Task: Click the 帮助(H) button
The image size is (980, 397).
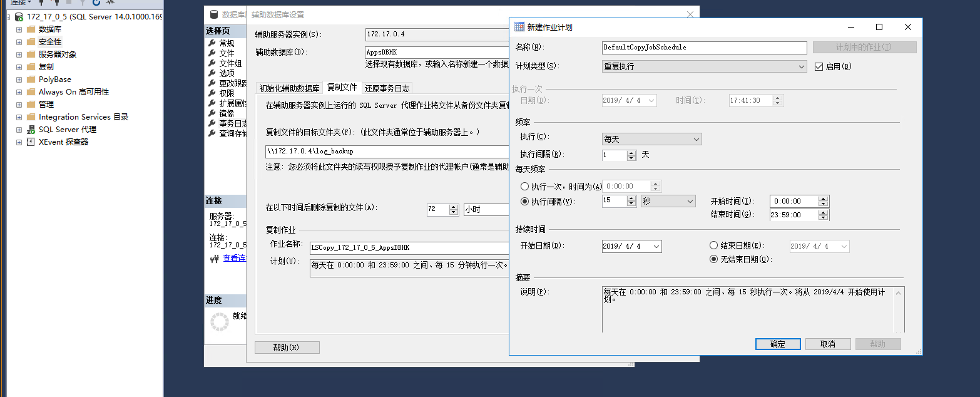Action: pyautogui.click(x=287, y=347)
